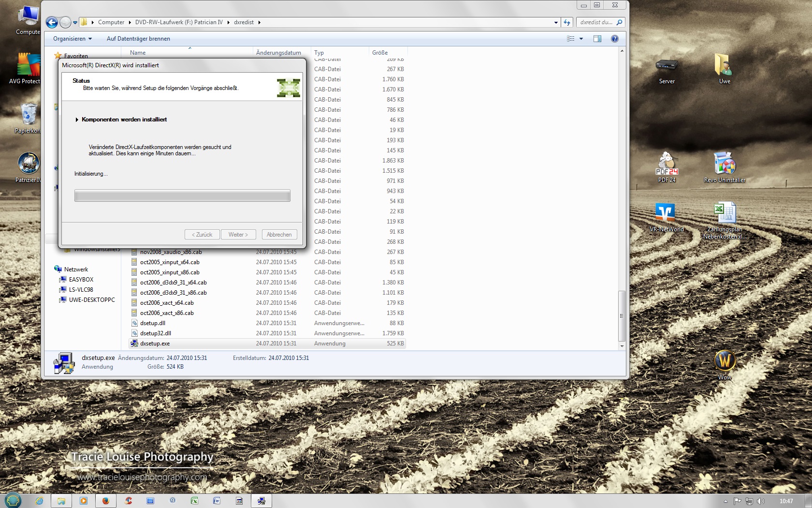Click Auf Datenträger brennen

click(x=138, y=39)
